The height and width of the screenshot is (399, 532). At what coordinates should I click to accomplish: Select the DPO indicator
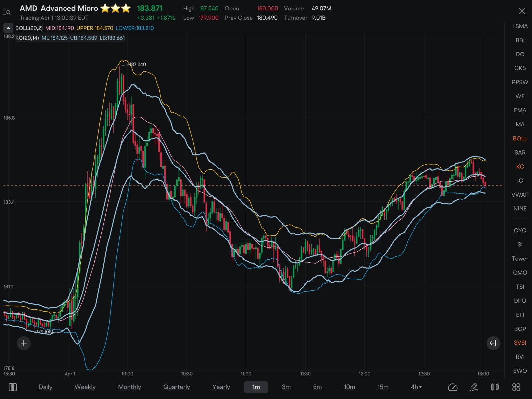(x=520, y=301)
